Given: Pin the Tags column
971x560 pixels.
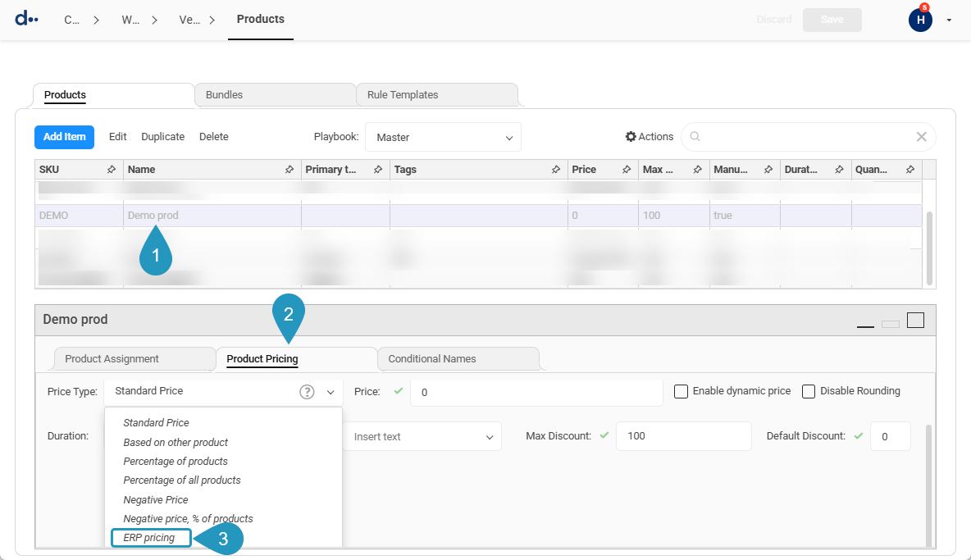Looking at the screenshot, I should coord(555,170).
